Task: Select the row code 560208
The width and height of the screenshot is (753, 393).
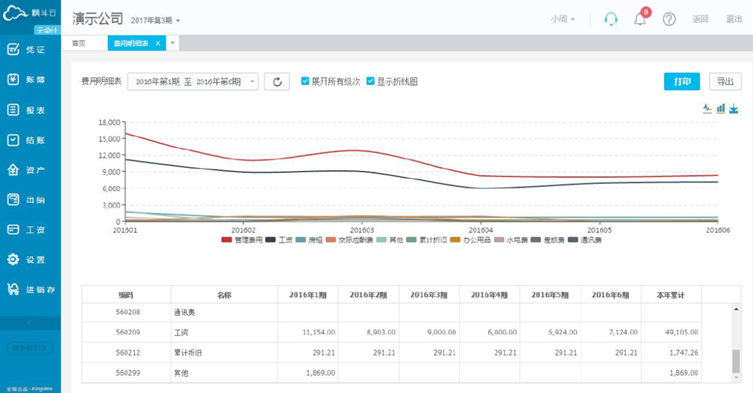Action: tap(128, 312)
